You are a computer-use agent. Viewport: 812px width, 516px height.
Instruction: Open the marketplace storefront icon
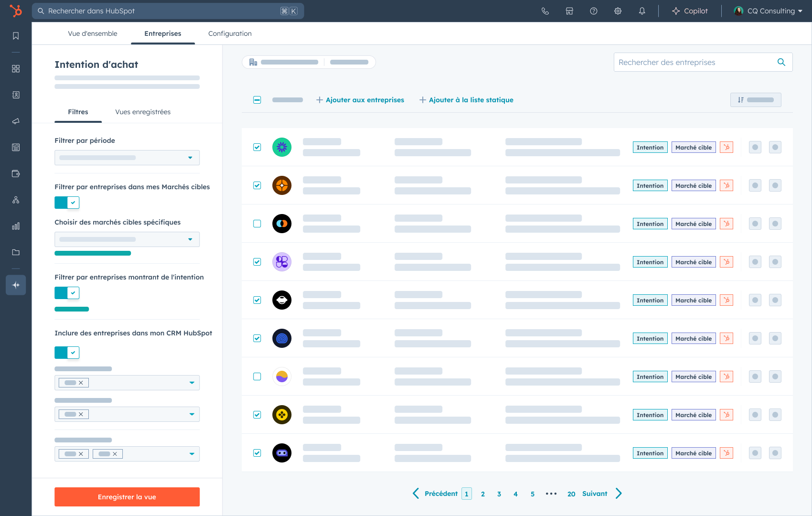point(569,11)
